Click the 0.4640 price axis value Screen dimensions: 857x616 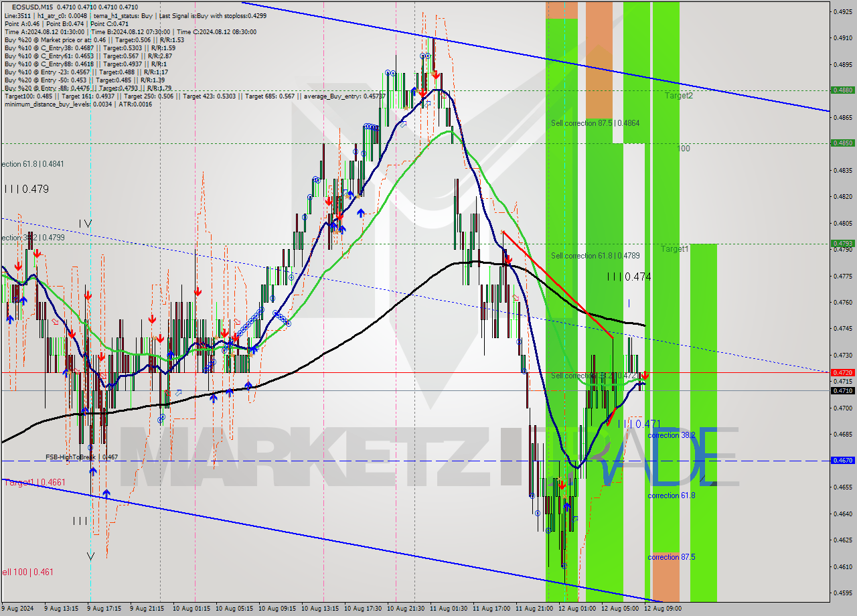pyautogui.click(x=842, y=514)
